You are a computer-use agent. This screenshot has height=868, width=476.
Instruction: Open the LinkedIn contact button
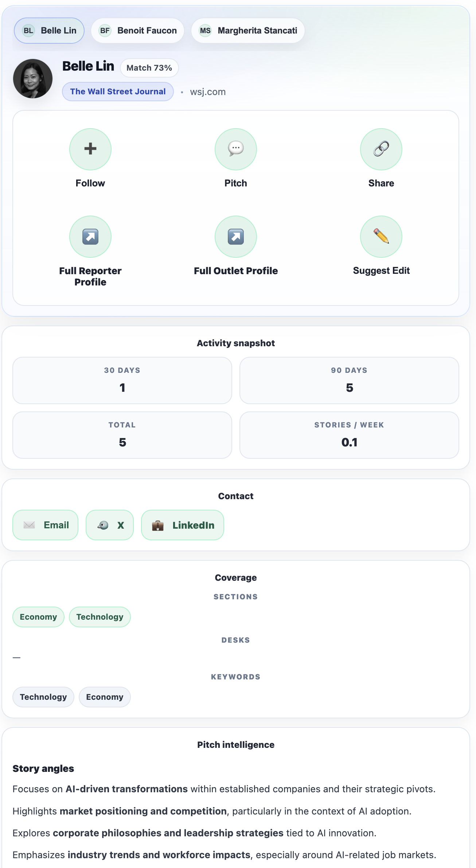[182, 525]
